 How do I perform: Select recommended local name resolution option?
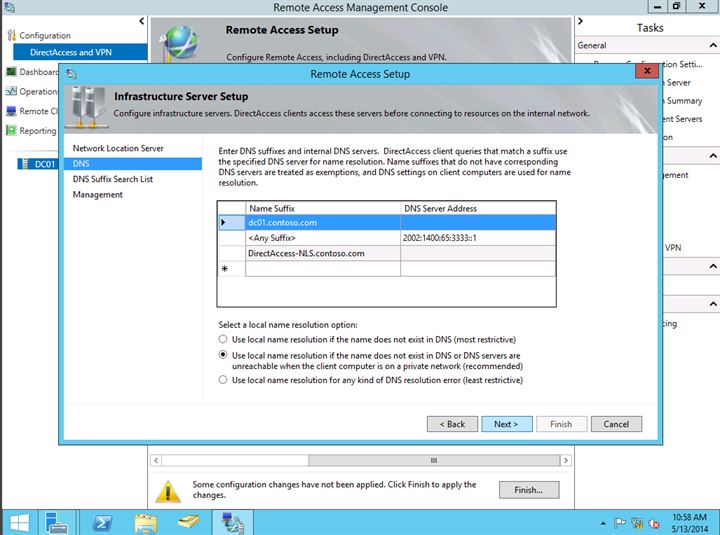click(223, 355)
